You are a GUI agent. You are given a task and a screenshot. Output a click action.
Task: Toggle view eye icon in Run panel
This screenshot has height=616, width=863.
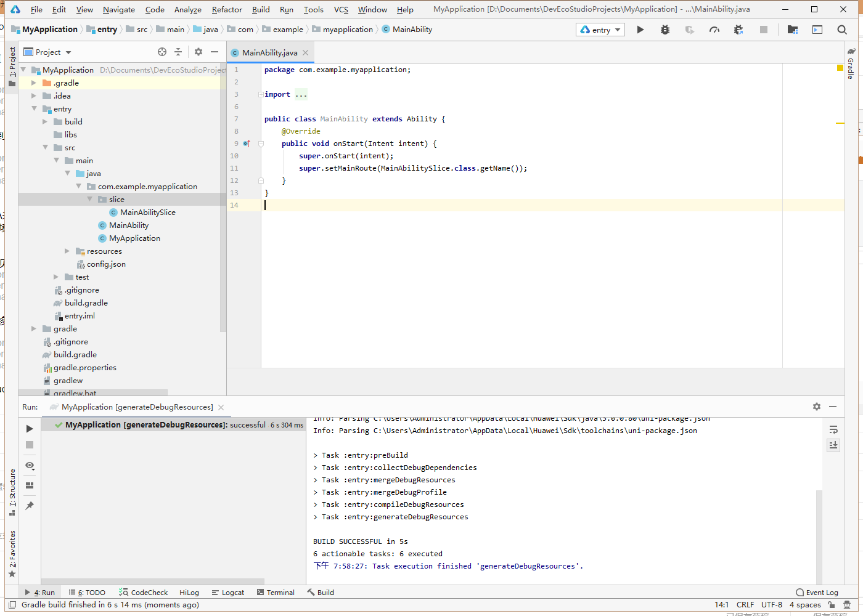pyautogui.click(x=30, y=466)
